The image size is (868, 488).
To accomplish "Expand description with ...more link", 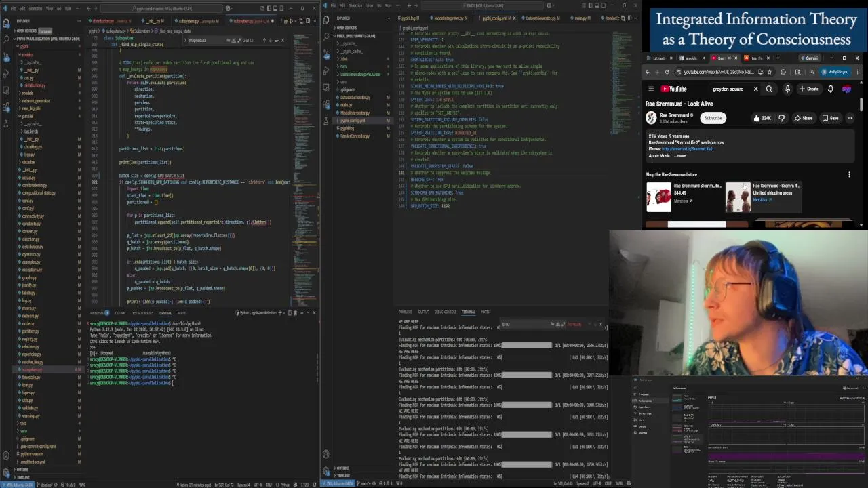I will click(x=679, y=156).
